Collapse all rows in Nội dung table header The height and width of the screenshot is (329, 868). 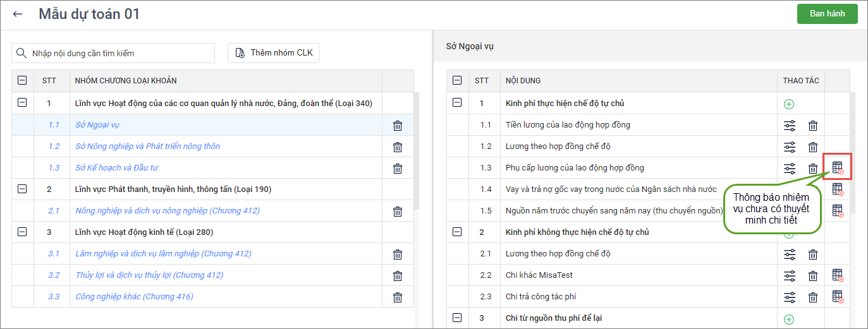click(x=458, y=80)
